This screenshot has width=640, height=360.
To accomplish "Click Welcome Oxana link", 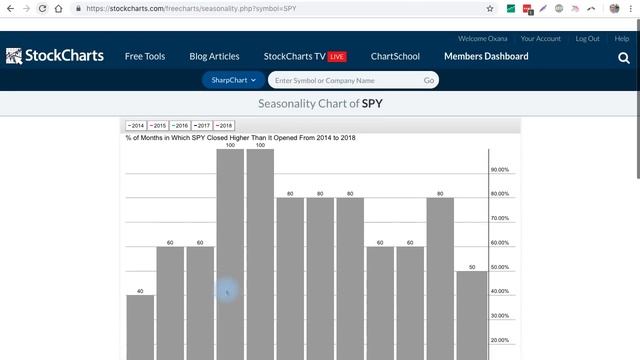I will tap(482, 39).
